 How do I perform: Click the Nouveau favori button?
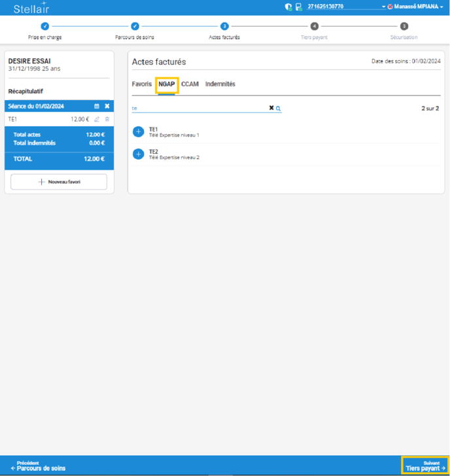(x=59, y=182)
